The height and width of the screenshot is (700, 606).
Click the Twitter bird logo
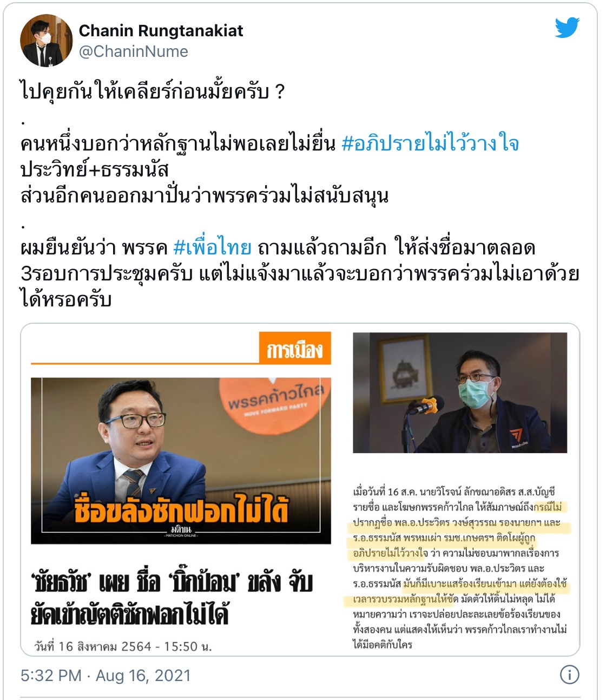point(567,27)
